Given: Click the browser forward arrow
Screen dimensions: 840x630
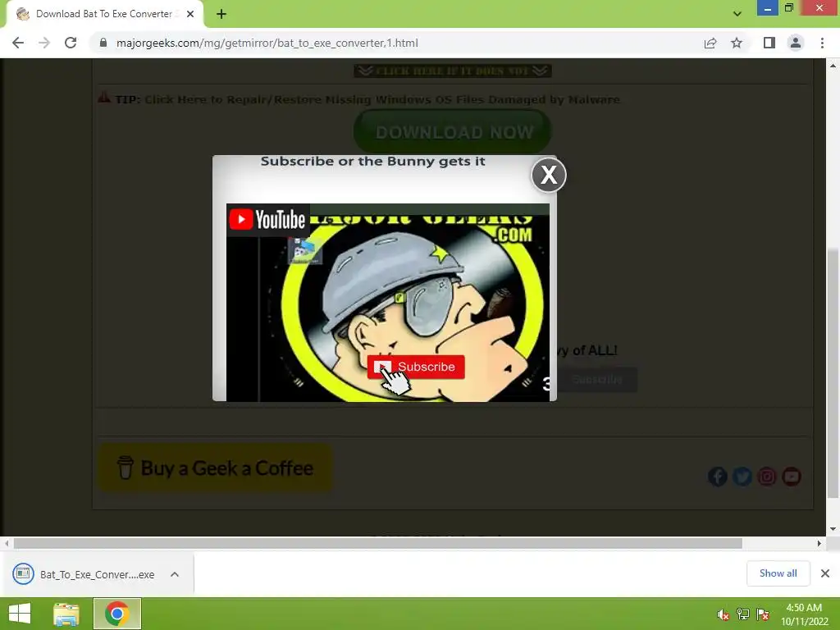Looking at the screenshot, I should coord(44,43).
